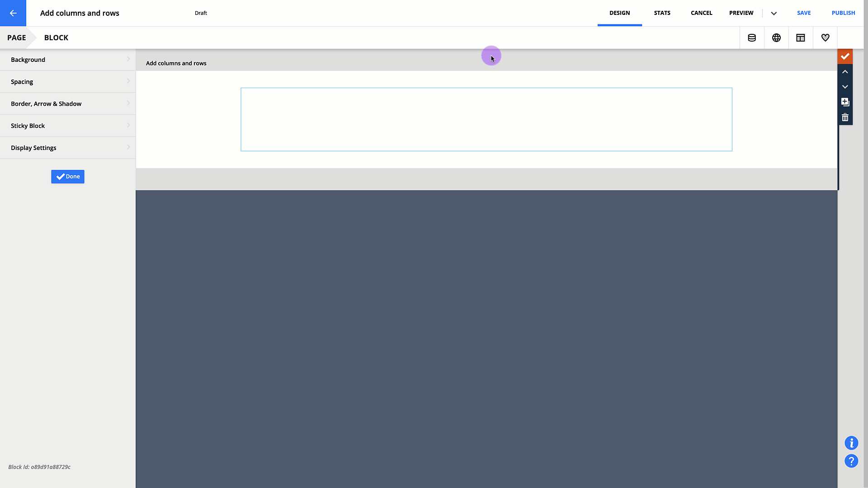Click the scroll up arrow icon
This screenshot has width=868, height=488.
845,71
